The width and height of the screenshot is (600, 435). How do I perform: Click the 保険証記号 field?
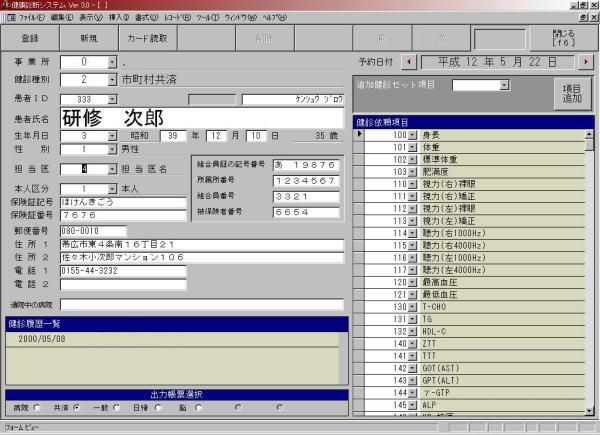point(123,202)
